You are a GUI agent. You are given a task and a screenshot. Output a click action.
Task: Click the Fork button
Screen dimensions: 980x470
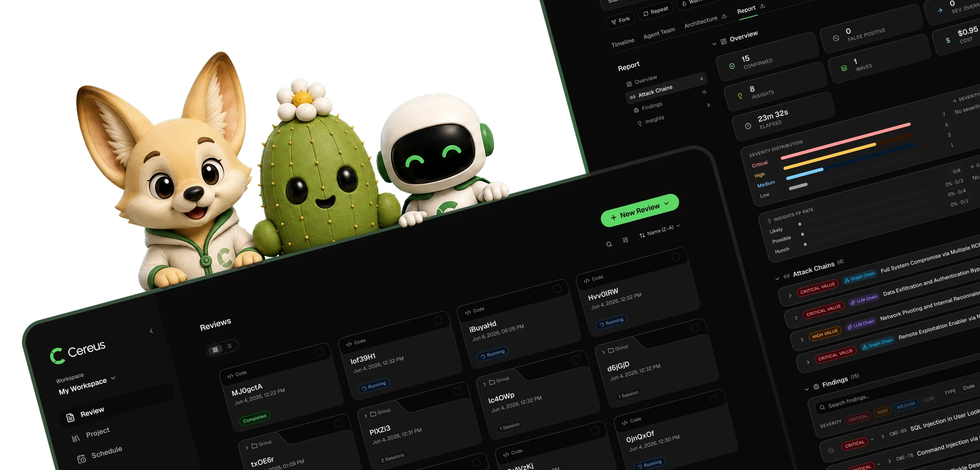620,20
